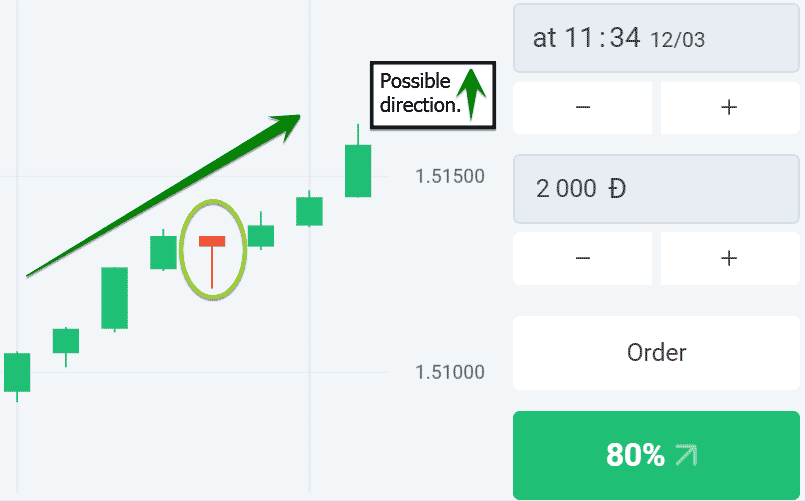Click the Possible direction annotation box
Screen dimensions: 805x501
click(x=433, y=95)
